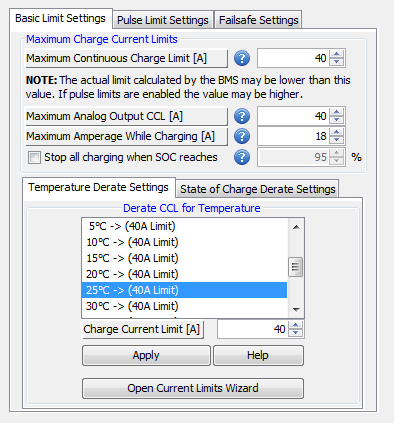
Task: Decrease Maximum Amperage While Charging value
Action: [x=337, y=140]
